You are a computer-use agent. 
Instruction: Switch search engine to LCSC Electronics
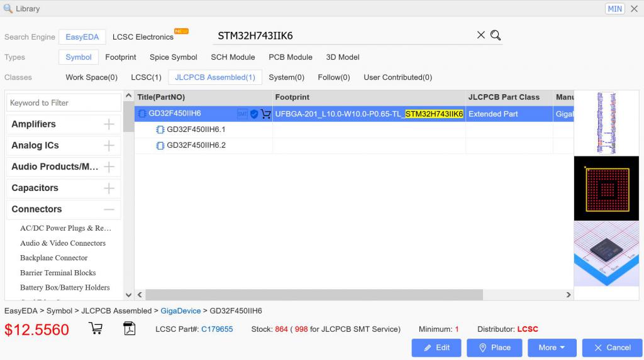point(143,37)
